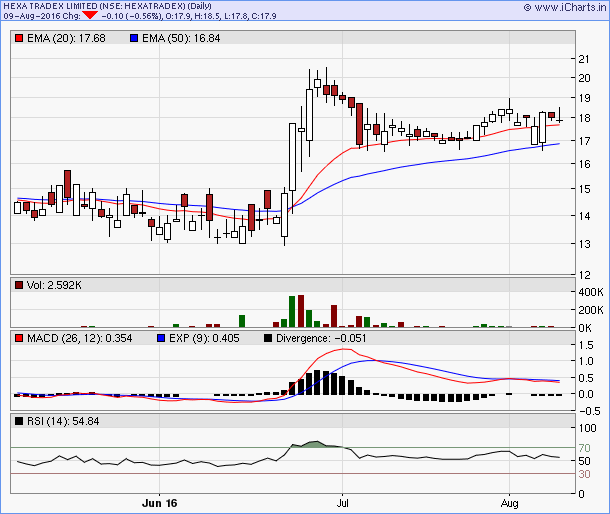This screenshot has height=514, width=610.
Task: Click the shaded RSI overbought region above 70
Action: coord(315,444)
